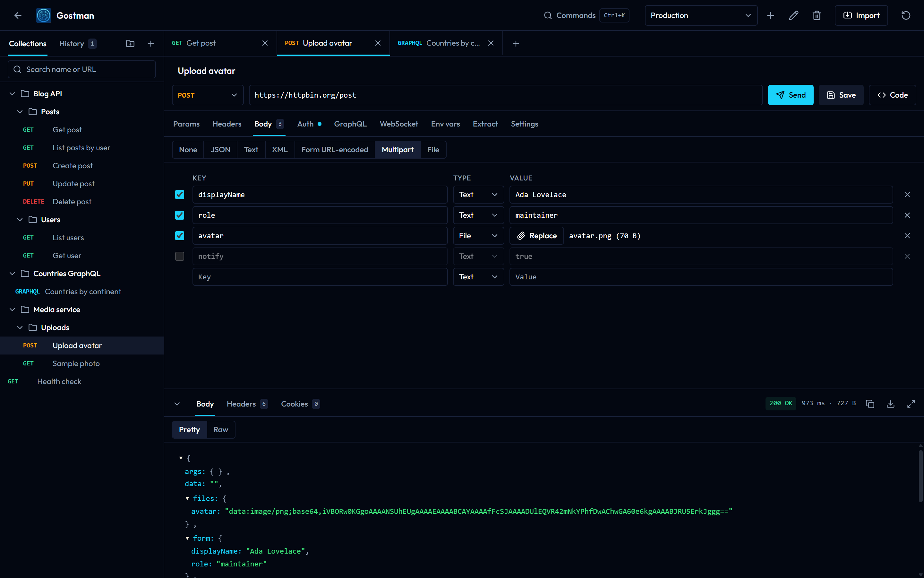Viewport: 924px width, 578px height.
Task: Click the Import button
Action: coord(861,15)
